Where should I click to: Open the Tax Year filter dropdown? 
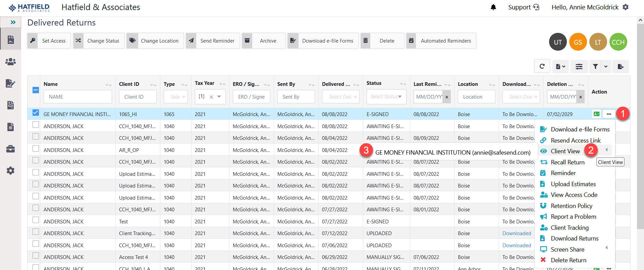click(219, 97)
